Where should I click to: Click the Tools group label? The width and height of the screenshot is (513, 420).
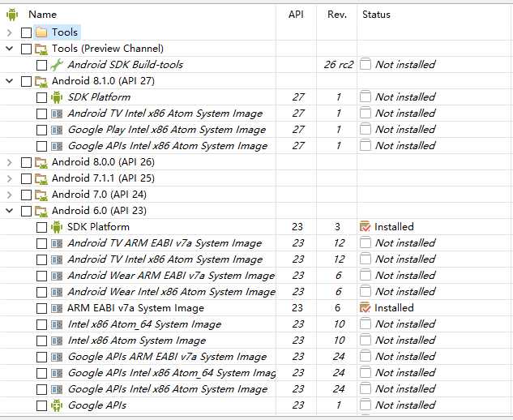65,32
